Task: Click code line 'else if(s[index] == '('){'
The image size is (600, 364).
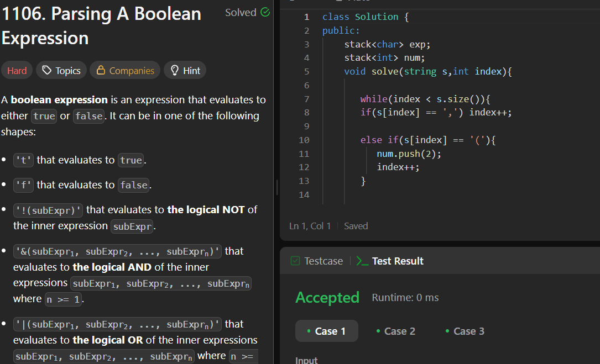Action: [x=428, y=140]
